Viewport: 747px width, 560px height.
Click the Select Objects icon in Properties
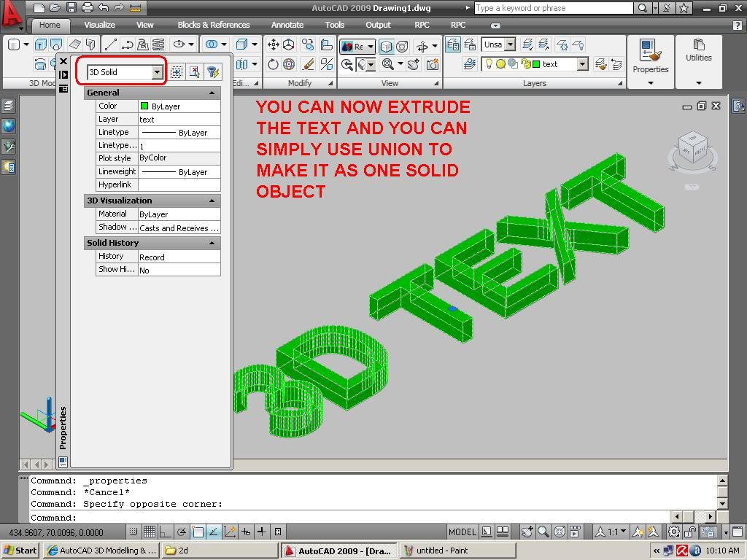click(194, 71)
